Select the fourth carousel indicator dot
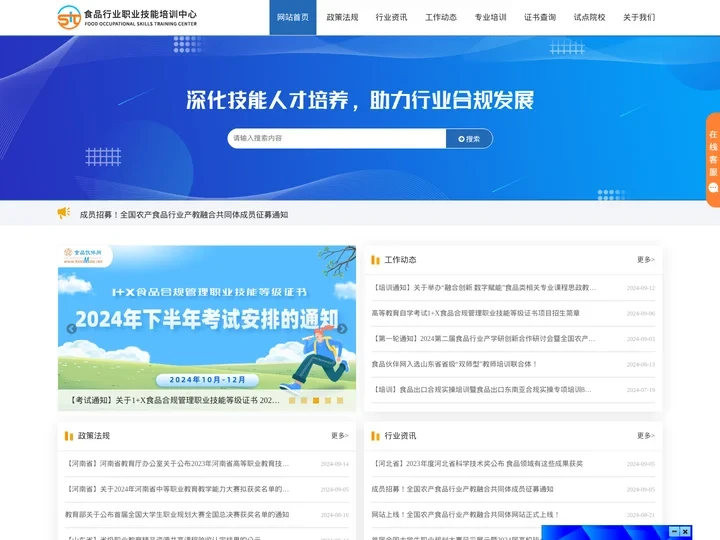The image size is (720, 540). click(328, 400)
